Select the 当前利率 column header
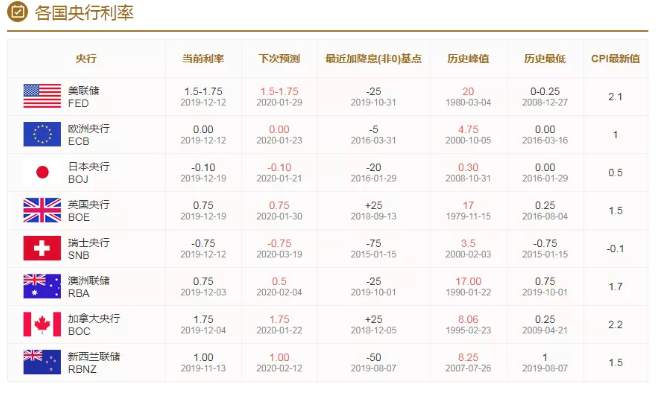Screen dimensions: 661x405 pyautogui.click(x=203, y=59)
